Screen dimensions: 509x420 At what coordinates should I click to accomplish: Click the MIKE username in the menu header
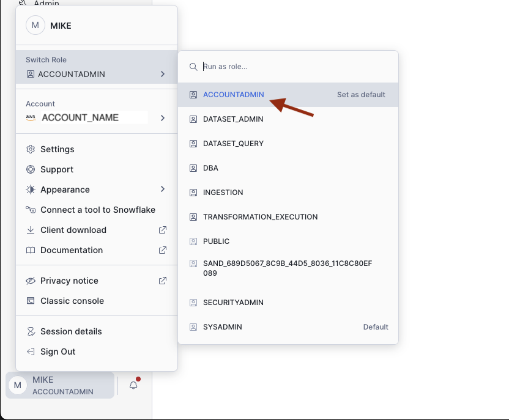(61, 26)
